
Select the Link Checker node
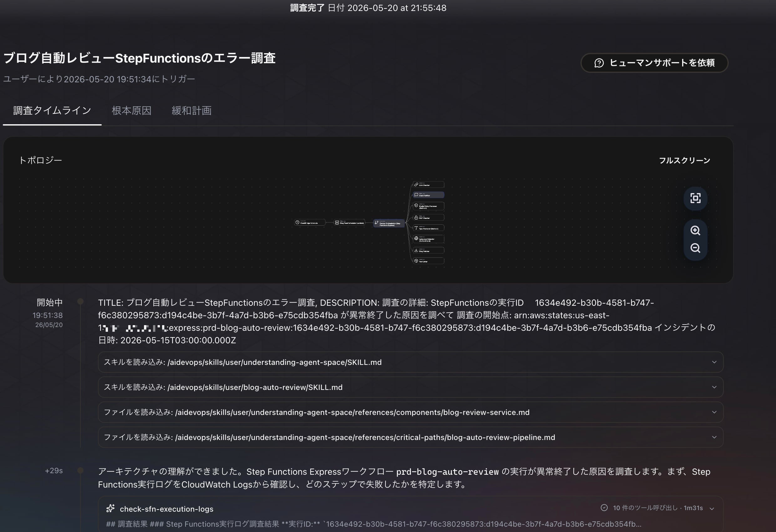pyautogui.click(x=428, y=184)
